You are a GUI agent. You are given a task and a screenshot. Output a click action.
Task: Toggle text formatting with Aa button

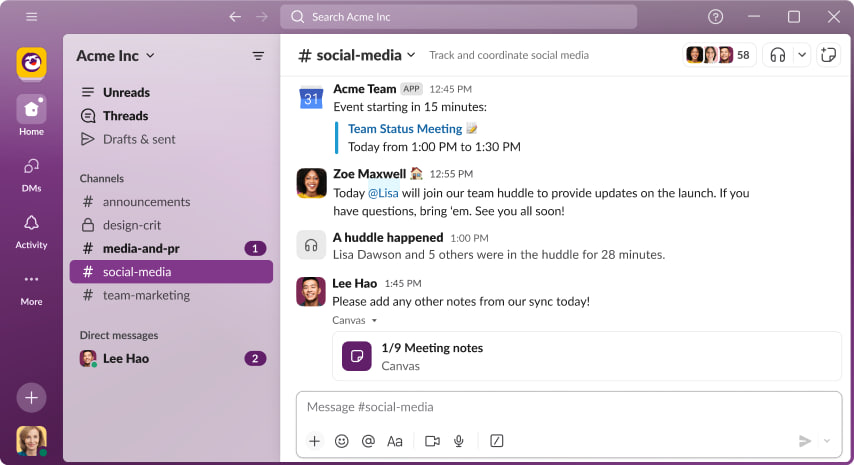(395, 441)
